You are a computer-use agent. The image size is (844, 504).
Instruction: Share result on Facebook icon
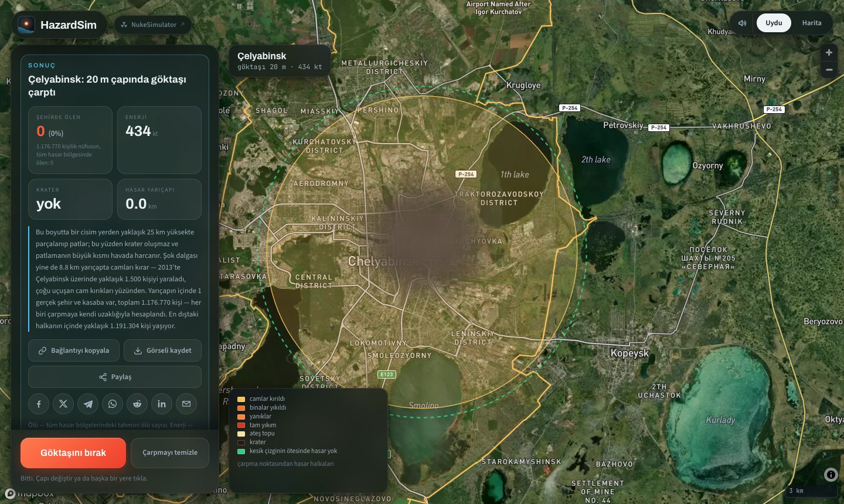[x=39, y=404]
